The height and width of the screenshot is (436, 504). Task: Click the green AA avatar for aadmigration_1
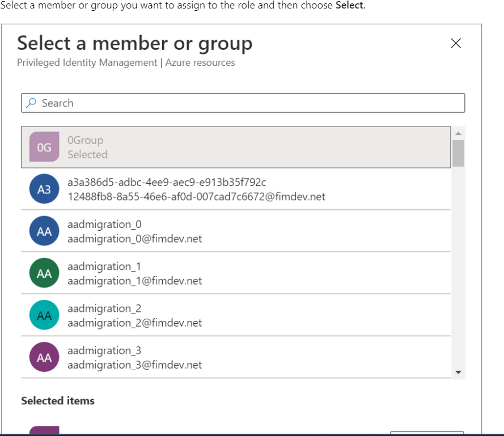[x=44, y=273]
